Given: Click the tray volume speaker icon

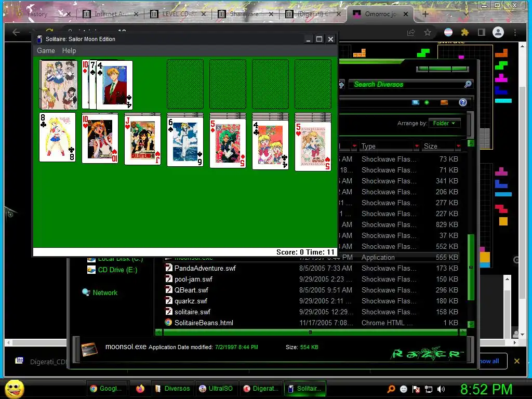Looking at the screenshot, I should point(441,389).
